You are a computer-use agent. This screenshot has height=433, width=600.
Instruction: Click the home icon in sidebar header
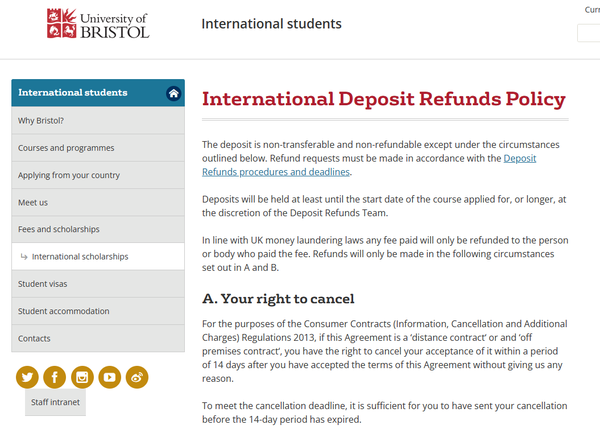[173, 93]
